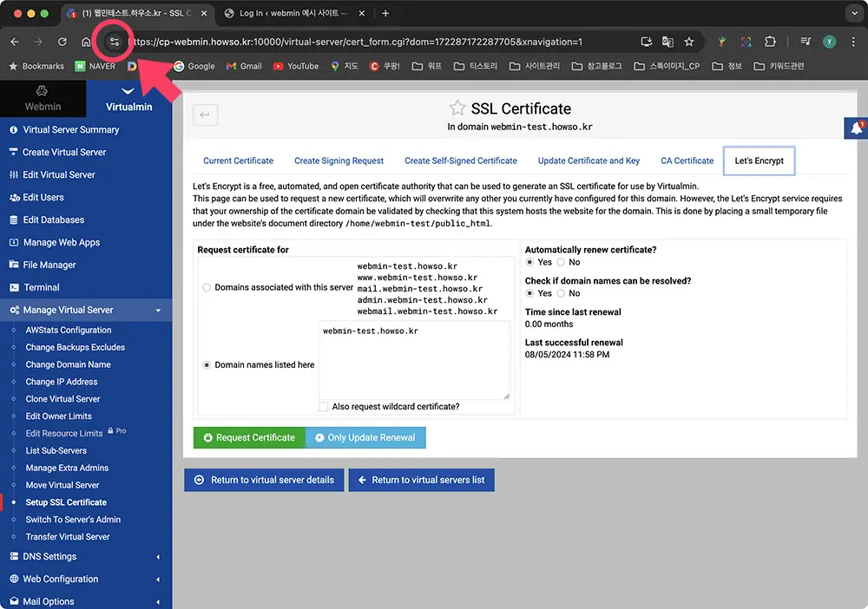Open the 사이트관리 bookmark folder
This screenshot has height=609, width=868.
[534, 67]
